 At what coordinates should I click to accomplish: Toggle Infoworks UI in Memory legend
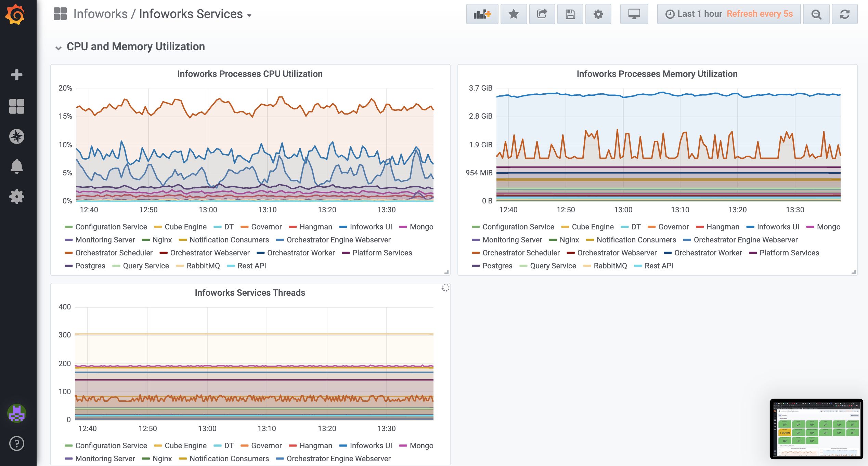778,227
